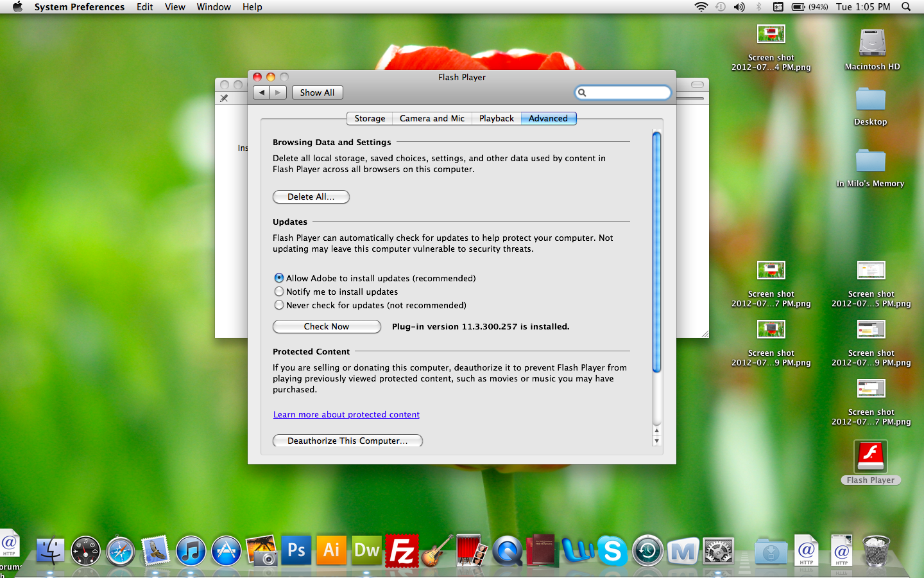Open the battery status menu
924x578 pixels.
809,7
